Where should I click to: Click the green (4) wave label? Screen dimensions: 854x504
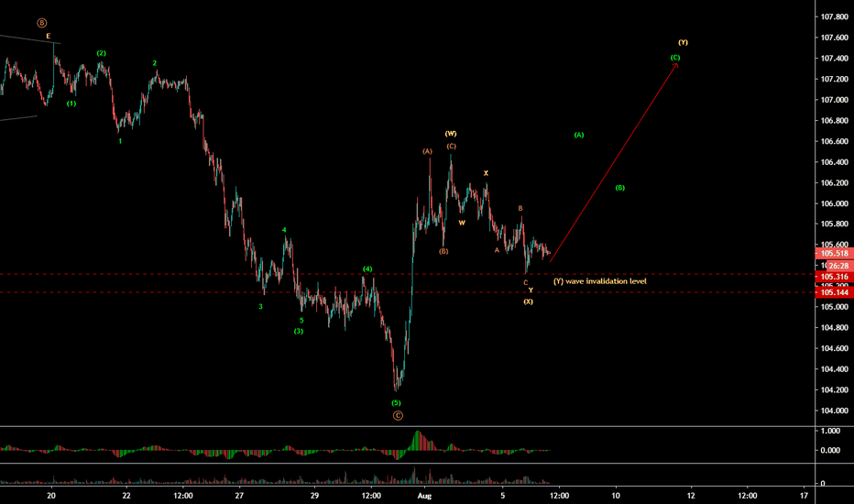pos(367,269)
